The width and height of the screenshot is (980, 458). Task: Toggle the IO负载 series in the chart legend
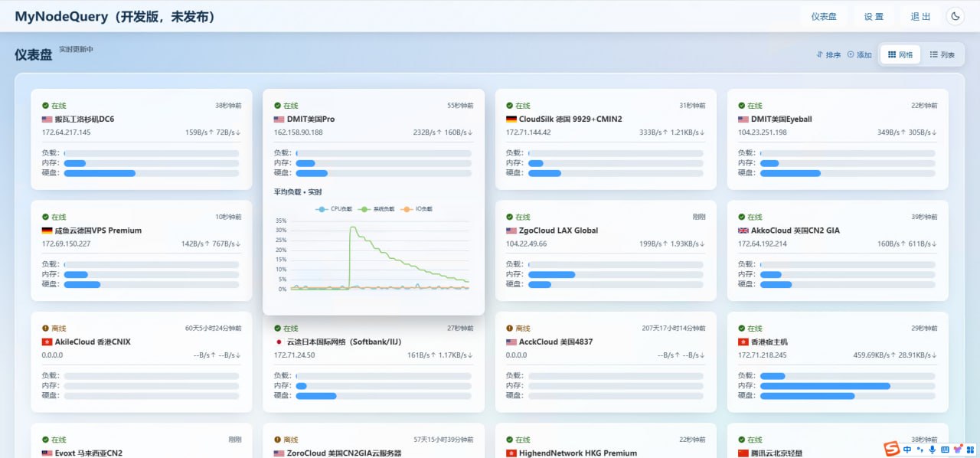point(417,209)
